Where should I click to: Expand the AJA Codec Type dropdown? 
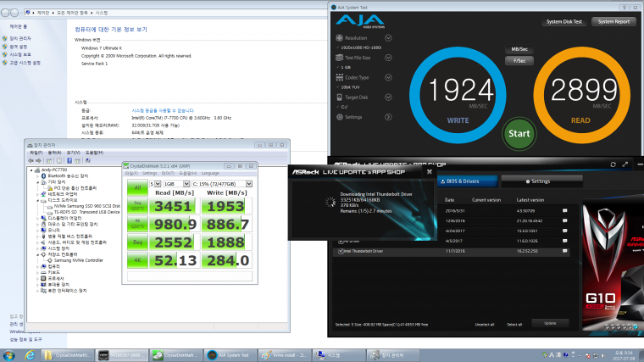[388, 77]
